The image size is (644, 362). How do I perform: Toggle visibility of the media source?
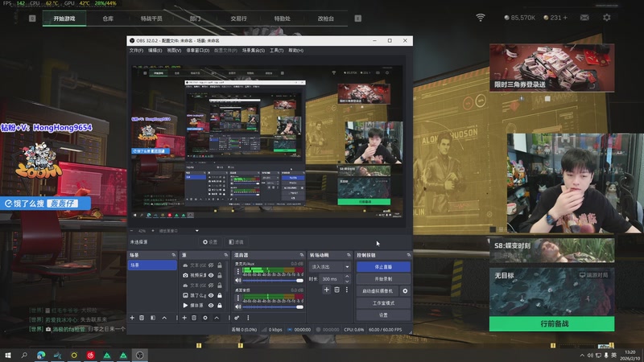pos(211,306)
